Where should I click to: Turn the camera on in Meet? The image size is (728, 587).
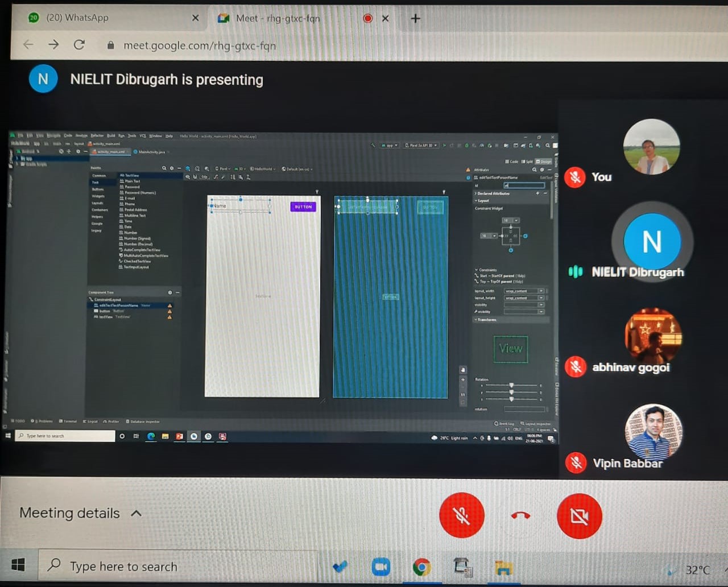point(579,516)
